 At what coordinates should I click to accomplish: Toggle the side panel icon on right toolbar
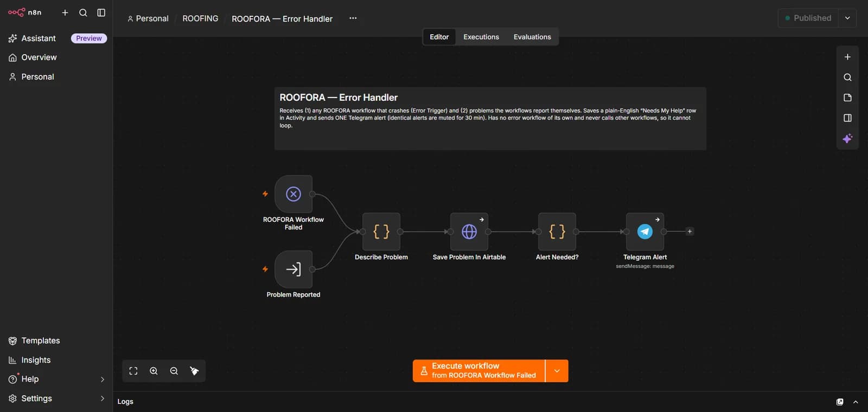[x=847, y=118]
